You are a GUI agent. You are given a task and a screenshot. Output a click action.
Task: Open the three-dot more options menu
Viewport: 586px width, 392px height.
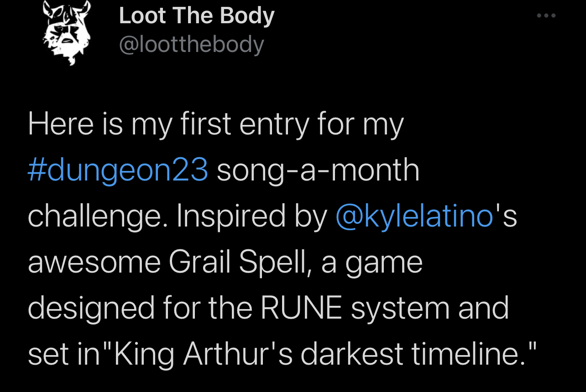click(x=546, y=16)
